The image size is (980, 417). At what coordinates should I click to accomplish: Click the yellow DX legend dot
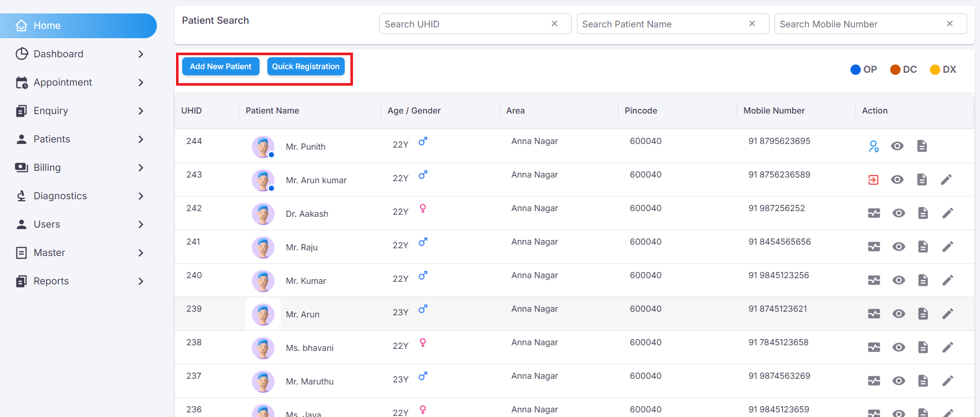tap(935, 70)
